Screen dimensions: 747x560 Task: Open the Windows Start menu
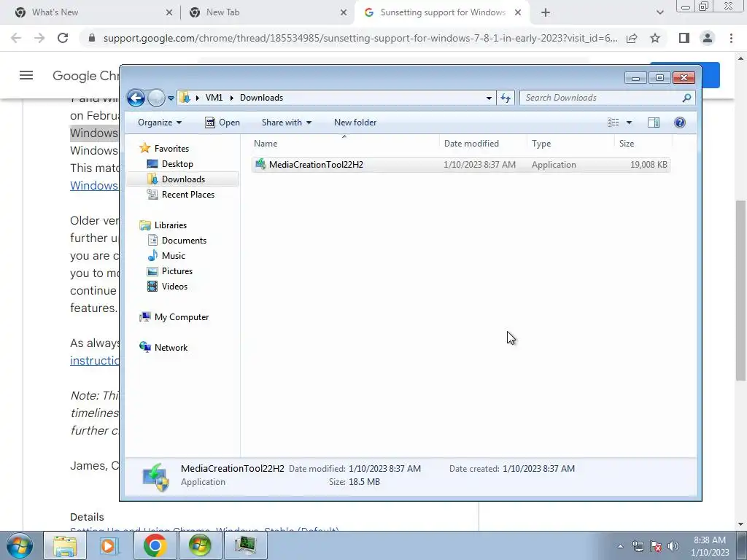pos(20,545)
